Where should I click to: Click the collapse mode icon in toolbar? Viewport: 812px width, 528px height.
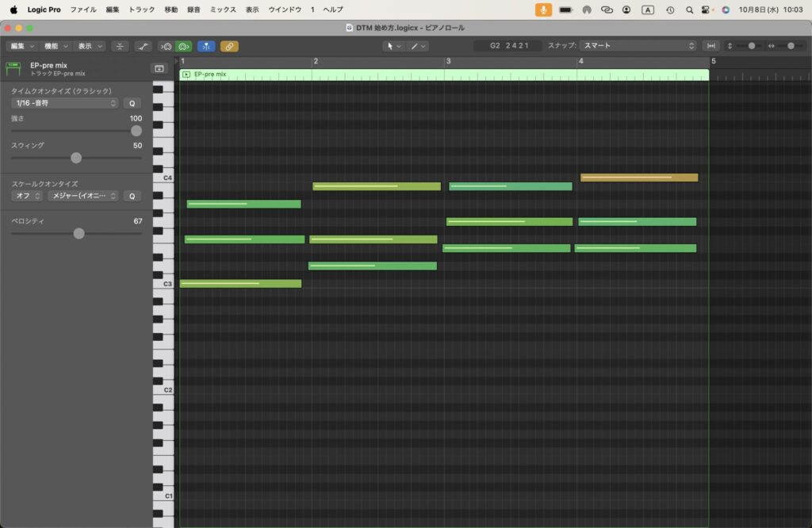(x=121, y=46)
